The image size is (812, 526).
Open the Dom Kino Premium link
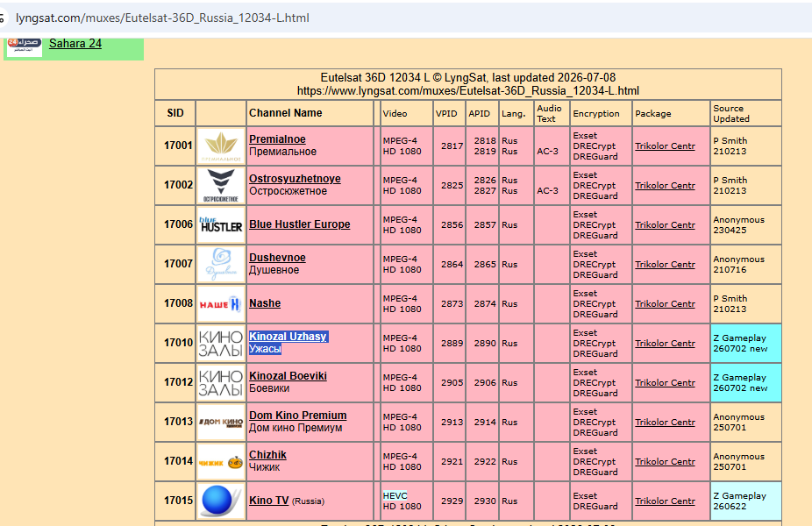[x=298, y=416]
